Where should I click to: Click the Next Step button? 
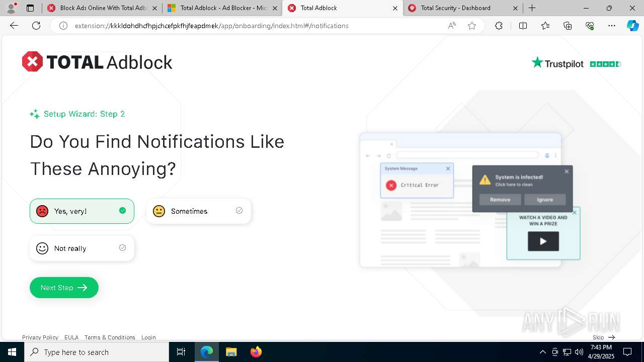64,288
